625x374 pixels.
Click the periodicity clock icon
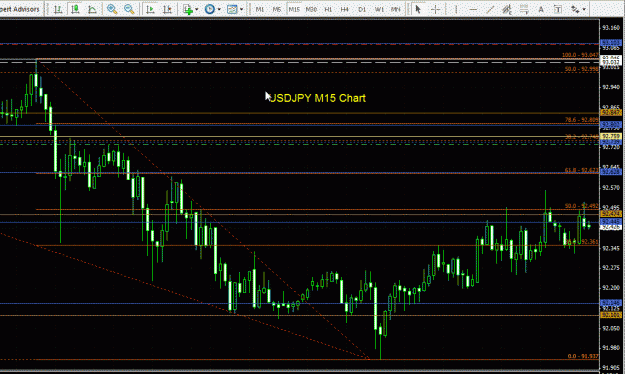[210, 9]
